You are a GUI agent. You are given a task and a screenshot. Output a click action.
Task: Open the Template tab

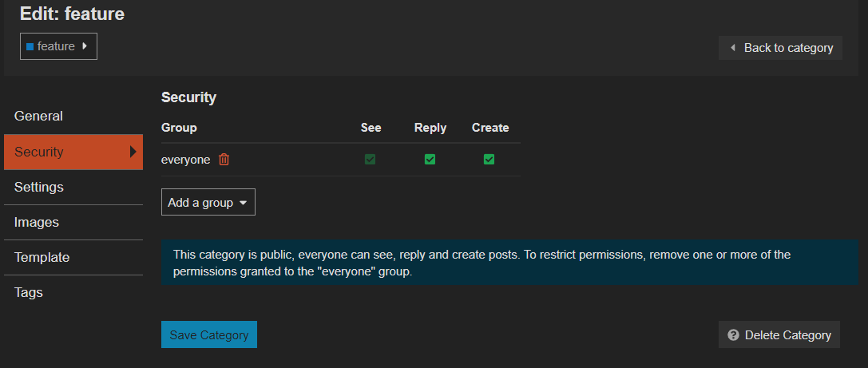tap(73, 257)
